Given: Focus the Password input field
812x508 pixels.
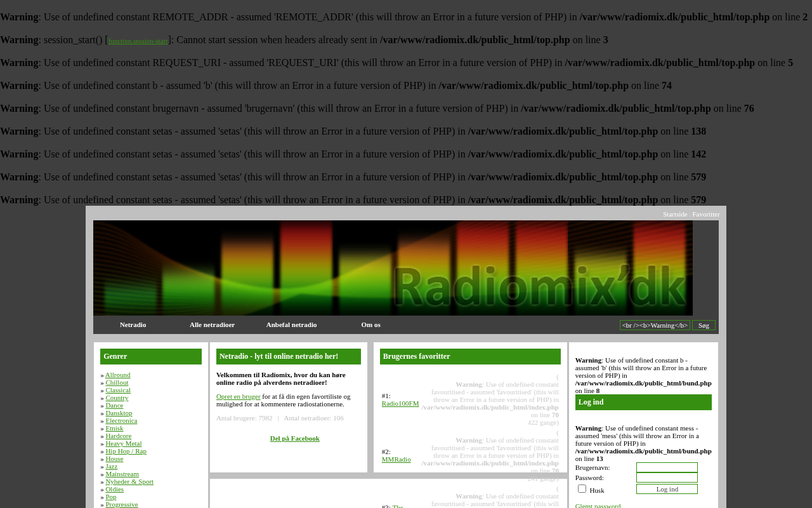Looking at the screenshot, I should point(667,478).
